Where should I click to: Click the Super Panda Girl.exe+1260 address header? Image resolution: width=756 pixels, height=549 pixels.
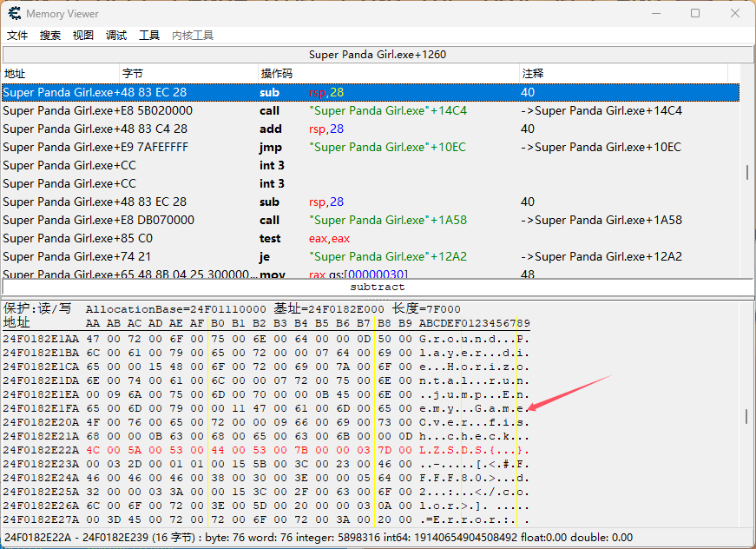(378, 55)
